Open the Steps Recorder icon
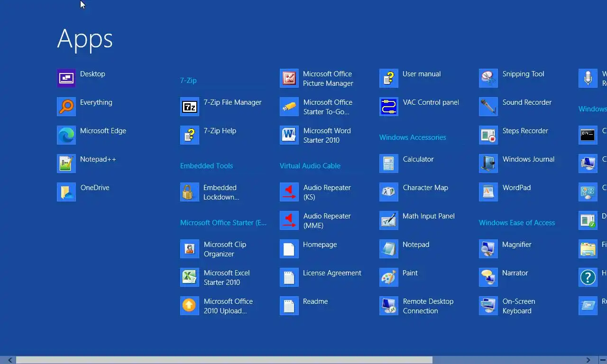607x364 pixels. point(488,135)
